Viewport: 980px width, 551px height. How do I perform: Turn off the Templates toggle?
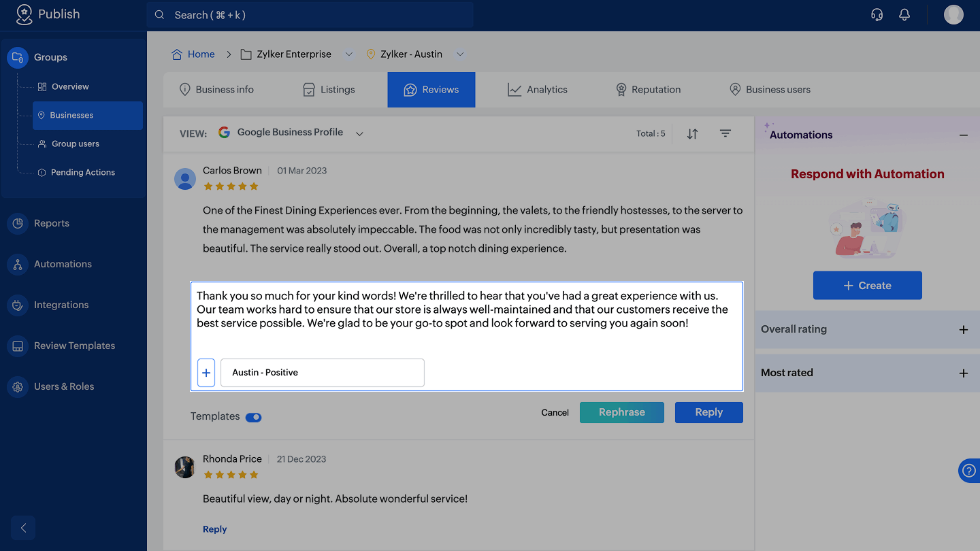point(253,417)
